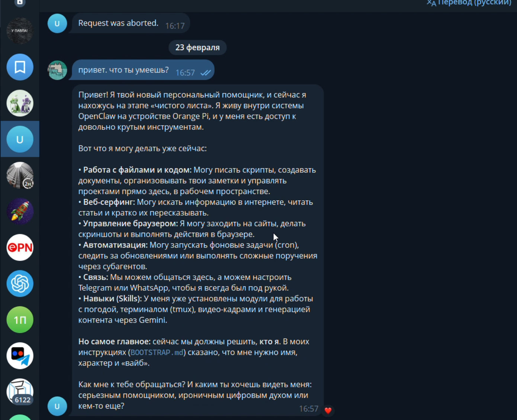Open the chat with 6122 unread badge
Viewport: 517px width, 420px height.
click(20, 392)
